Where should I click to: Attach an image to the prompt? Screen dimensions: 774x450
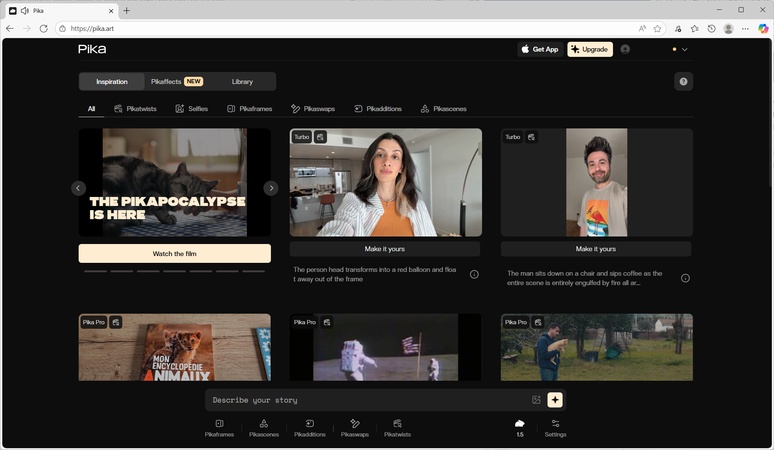coord(536,400)
